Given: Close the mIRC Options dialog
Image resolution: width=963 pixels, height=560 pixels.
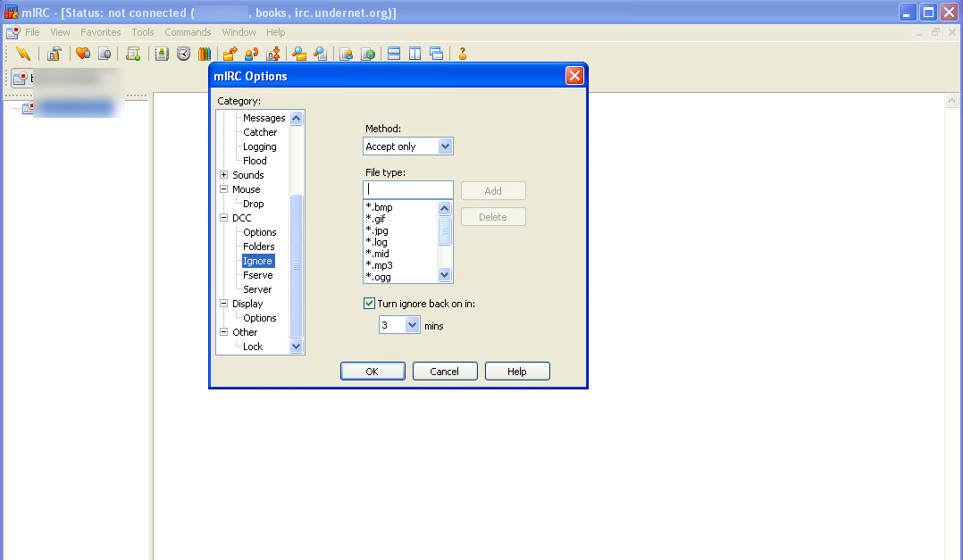Looking at the screenshot, I should pyautogui.click(x=574, y=76).
